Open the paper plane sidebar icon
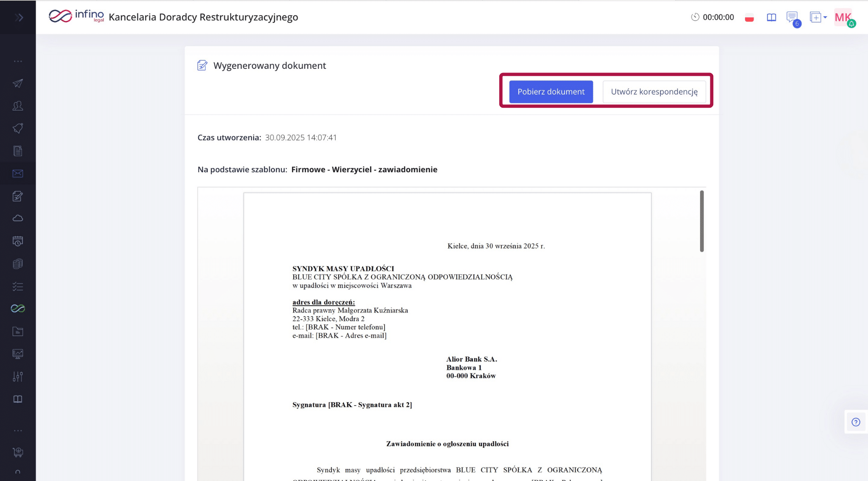Screen dimensions: 868x481 point(18,83)
